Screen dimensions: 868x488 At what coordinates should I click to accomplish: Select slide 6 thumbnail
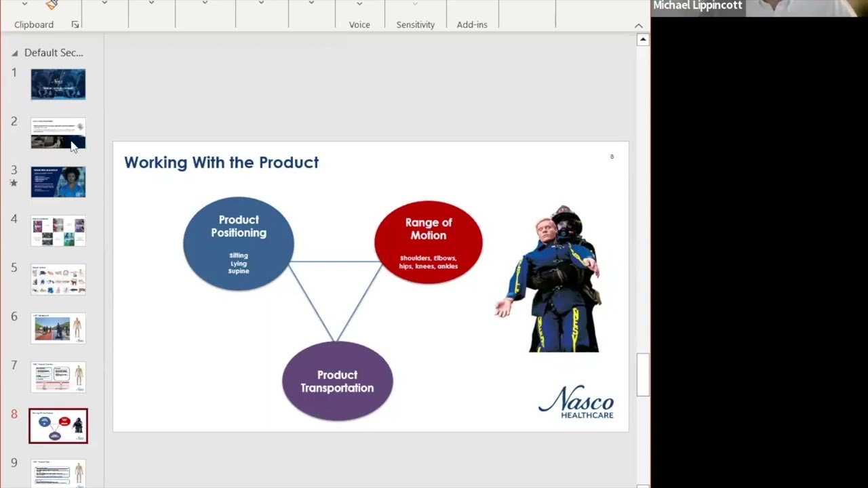58,328
